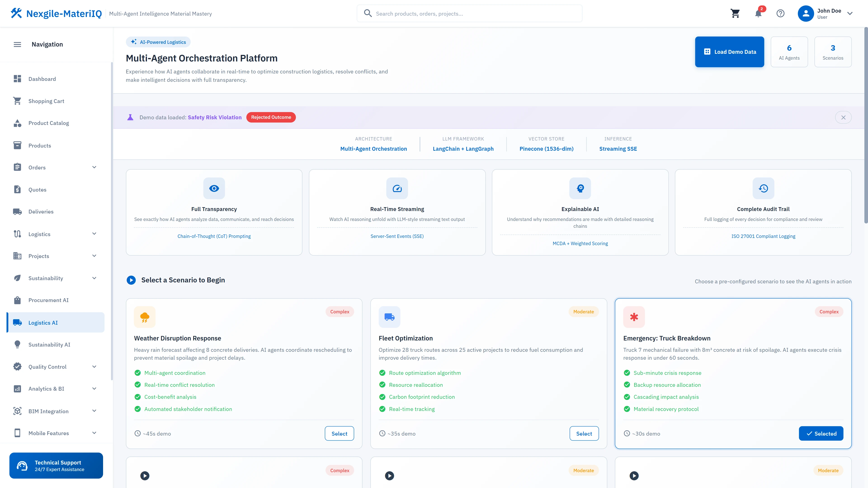Click the Complete Audit Trail history icon

point(763,188)
